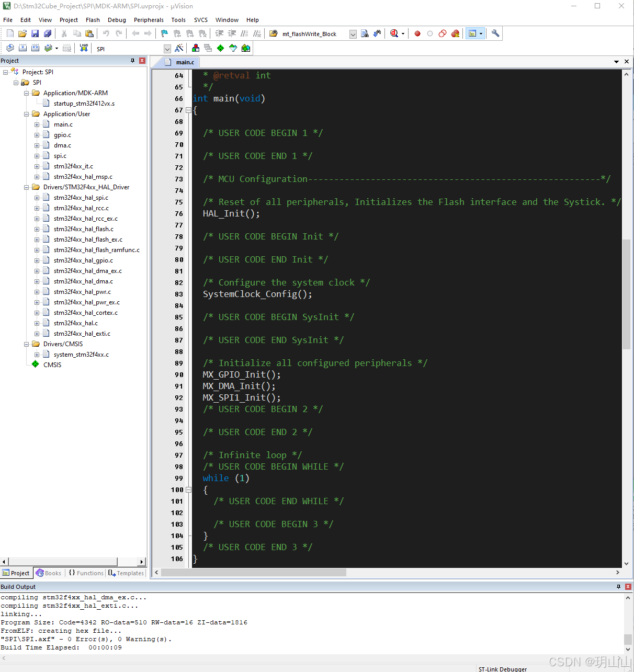This screenshot has height=672, width=634.
Task: Disable all breakpoints icon
Action: click(x=443, y=33)
